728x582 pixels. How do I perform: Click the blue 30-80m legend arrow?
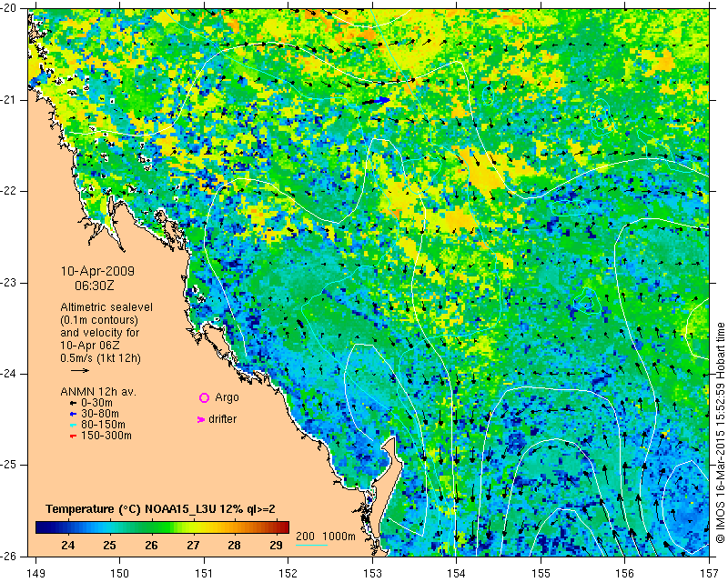pyautogui.click(x=73, y=414)
